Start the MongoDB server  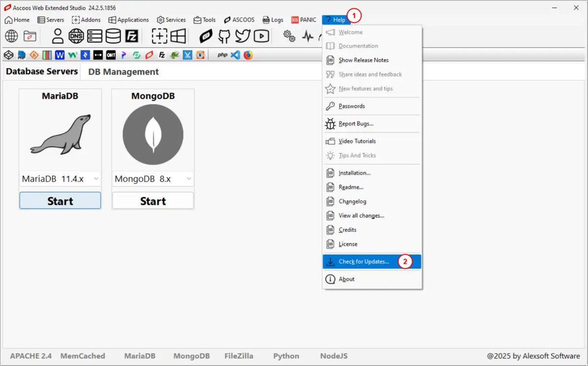click(152, 200)
